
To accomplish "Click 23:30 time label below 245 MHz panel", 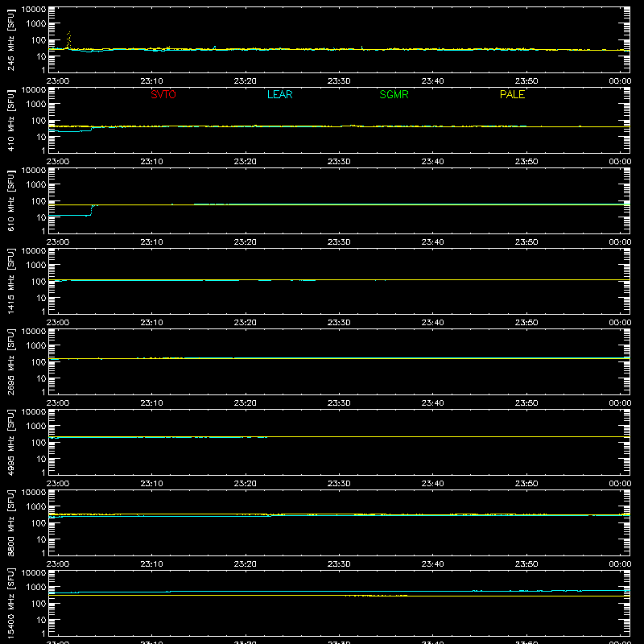I will point(339,81).
